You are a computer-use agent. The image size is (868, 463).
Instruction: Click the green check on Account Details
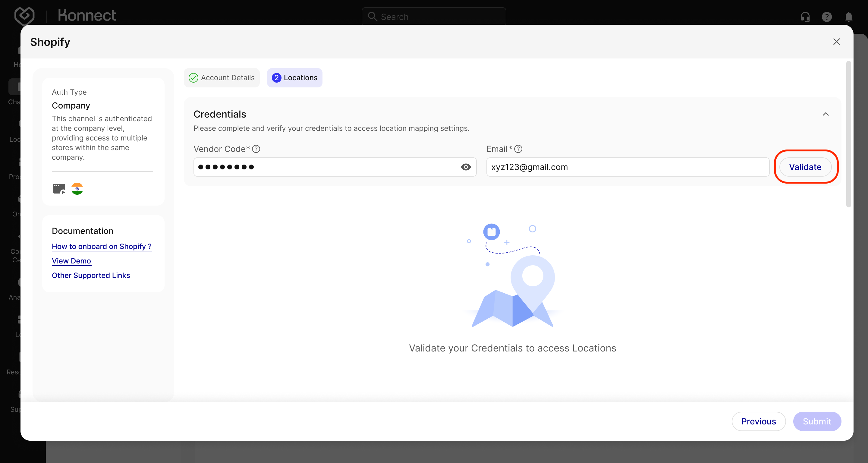pyautogui.click(x=193, y=78)
